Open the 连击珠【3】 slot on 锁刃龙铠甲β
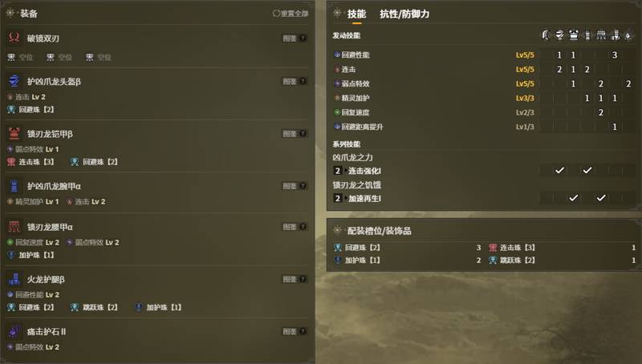642x364 pixels. 30,162
